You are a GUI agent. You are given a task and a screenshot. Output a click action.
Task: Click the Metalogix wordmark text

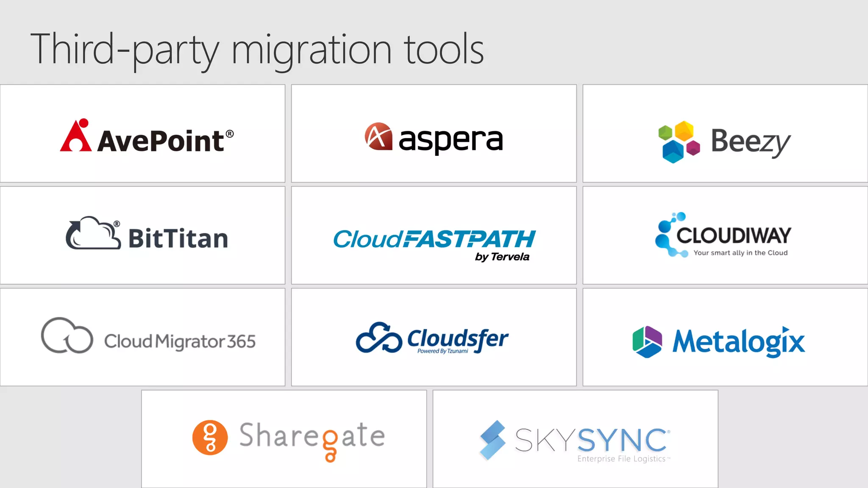click(x=738, y=342)
